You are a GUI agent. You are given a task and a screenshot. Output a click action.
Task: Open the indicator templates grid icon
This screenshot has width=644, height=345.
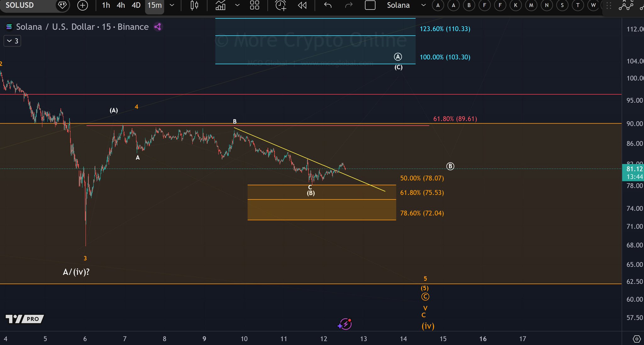click(x=254, y=5)
